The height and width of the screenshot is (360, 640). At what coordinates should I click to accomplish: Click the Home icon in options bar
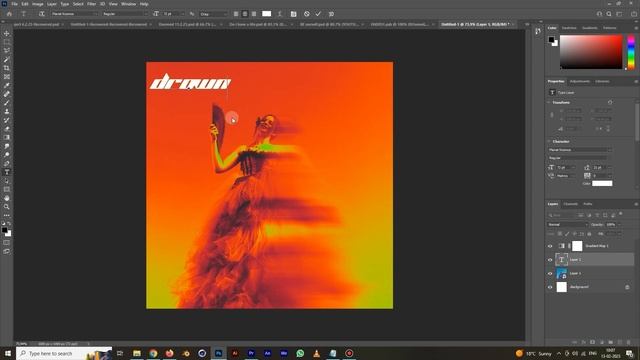(9, 14)
